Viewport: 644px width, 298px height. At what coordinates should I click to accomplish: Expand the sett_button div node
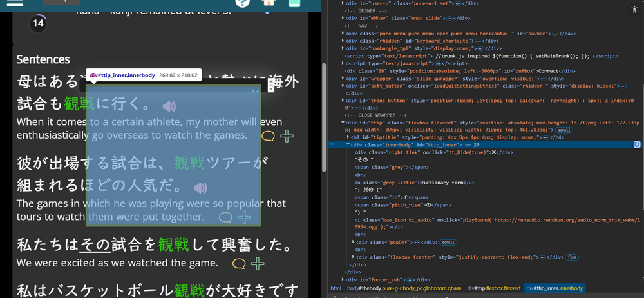point(343,86)
